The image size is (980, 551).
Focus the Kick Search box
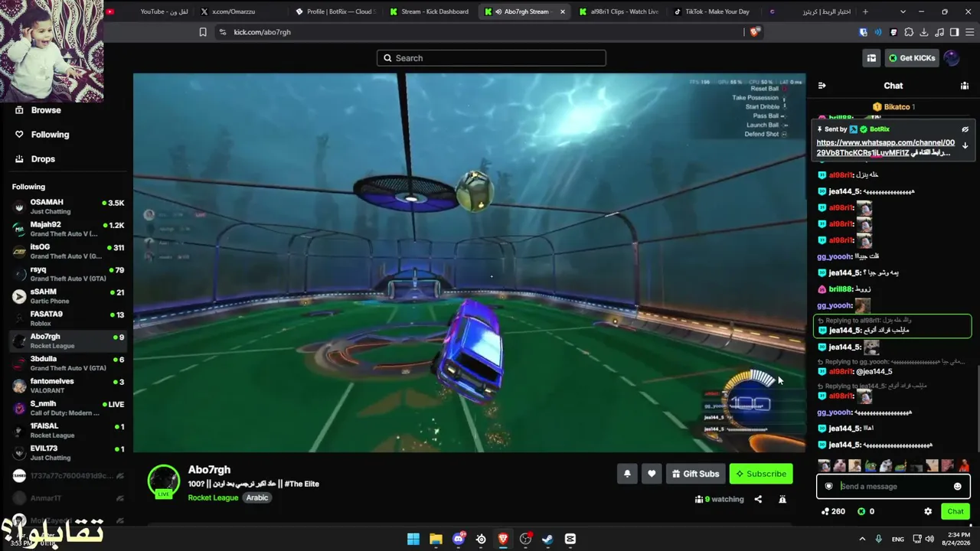pyautogui.click(x=491, y=58)
